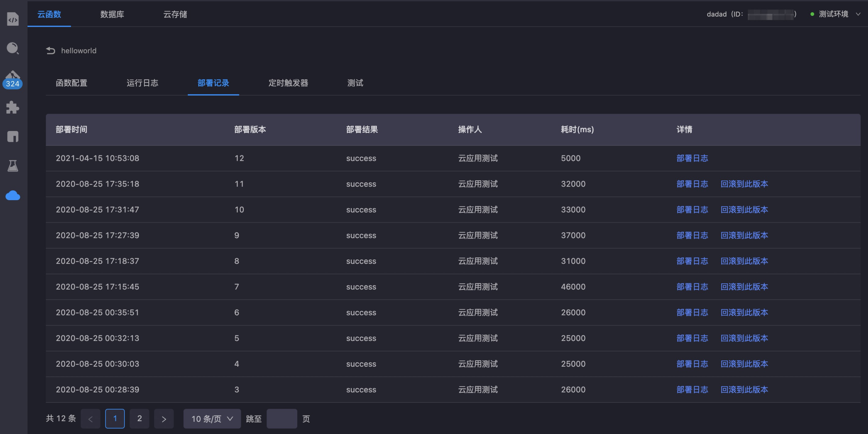Viewport: 868px width, 434px height.
Task: Click the helloworld function title
Action: tap(79, 51)
